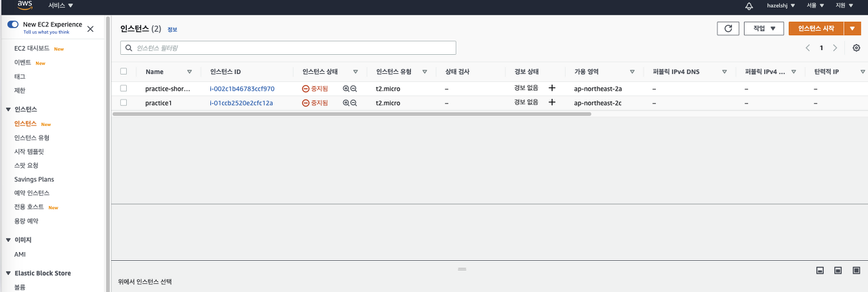Open the notifications bell icon

pos(749,5)
